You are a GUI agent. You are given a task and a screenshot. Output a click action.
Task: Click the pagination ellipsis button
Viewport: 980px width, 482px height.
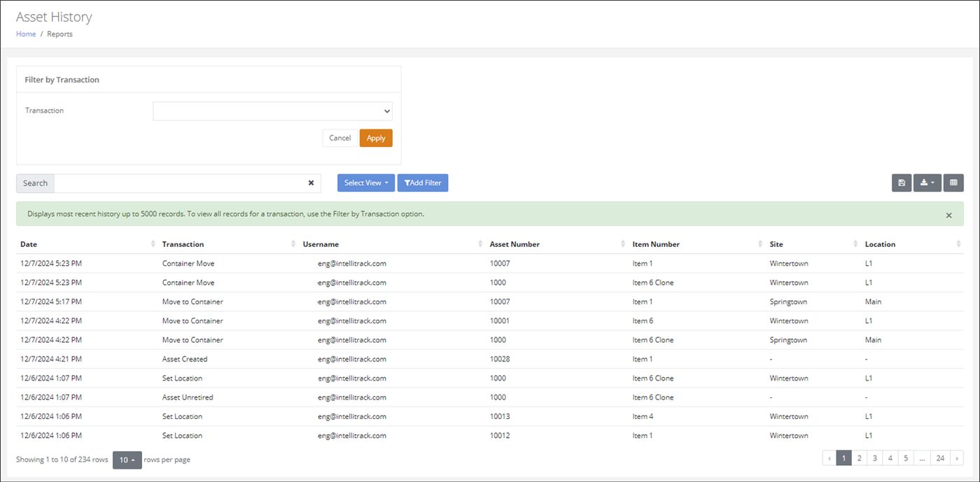point(923,459)
